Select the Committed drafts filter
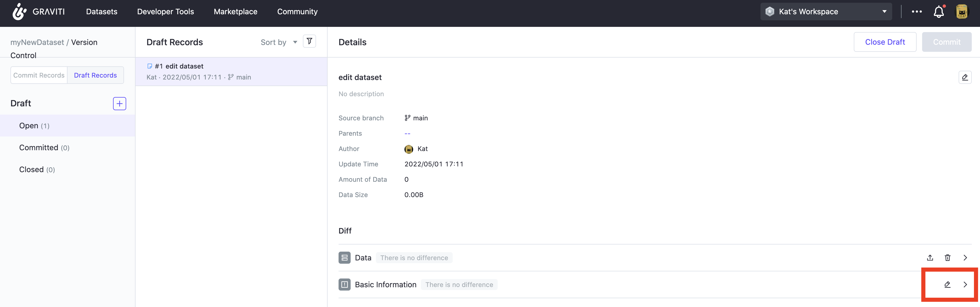 (x=67, y=148)
